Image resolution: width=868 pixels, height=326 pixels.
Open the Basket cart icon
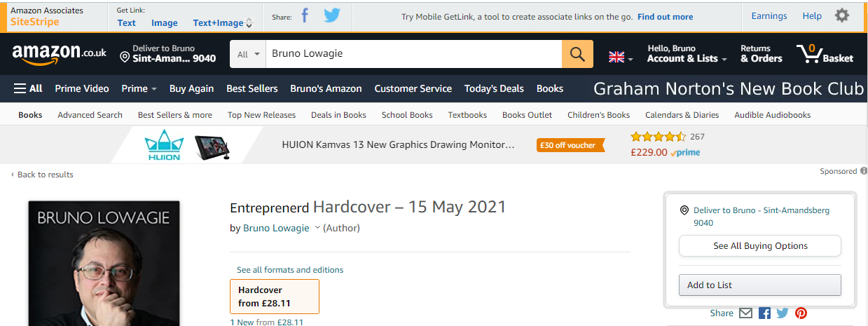click(825, 54)
